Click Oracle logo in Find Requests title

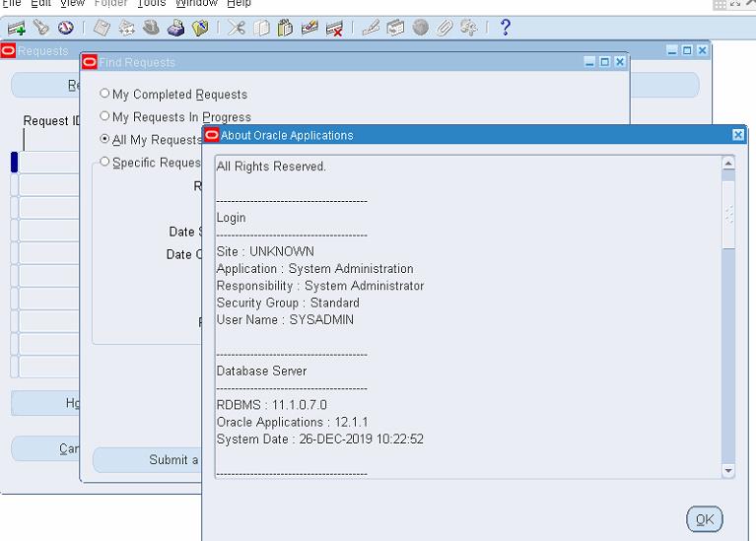pos(90,62)
